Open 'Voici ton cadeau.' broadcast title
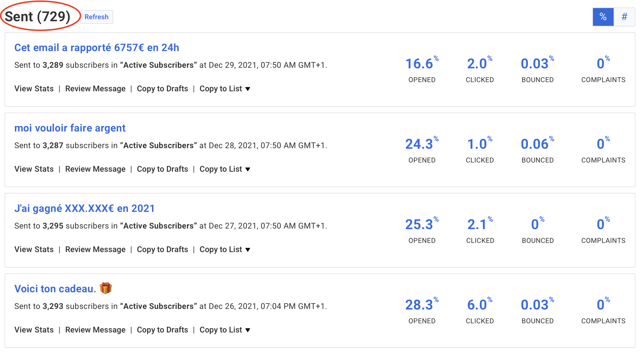644x352 pixels. (55, 289)
